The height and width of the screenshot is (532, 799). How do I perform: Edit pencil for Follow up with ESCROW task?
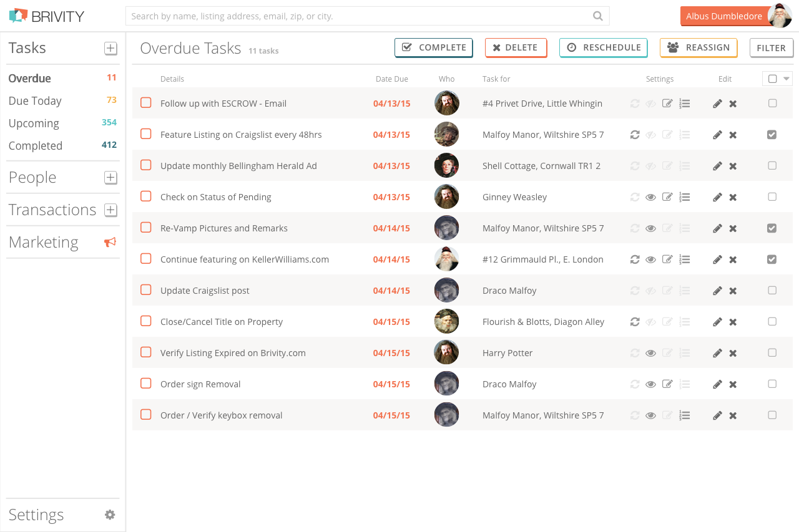pyautogui.click(x=717, y=104)
